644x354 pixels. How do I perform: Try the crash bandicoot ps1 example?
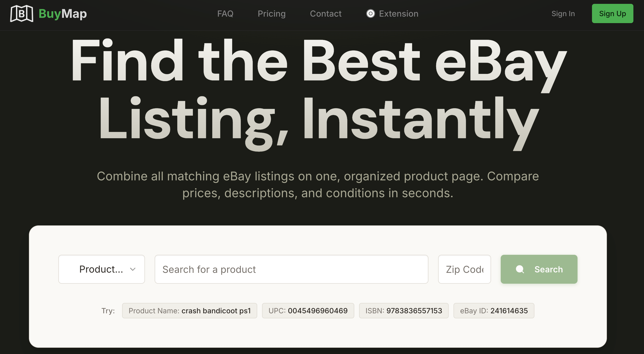[190, 311]
